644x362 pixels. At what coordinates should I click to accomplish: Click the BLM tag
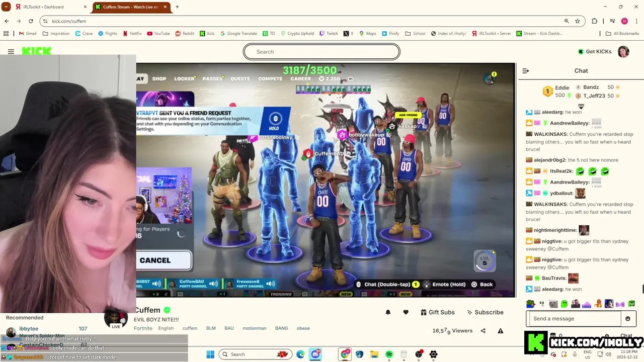click(211, 328)
